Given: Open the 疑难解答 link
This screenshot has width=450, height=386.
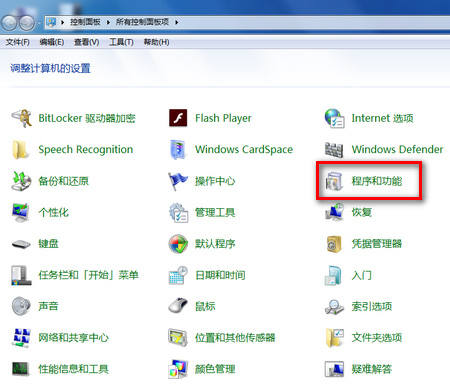Looking at the screenshot, I should click(x=372, y=369).
